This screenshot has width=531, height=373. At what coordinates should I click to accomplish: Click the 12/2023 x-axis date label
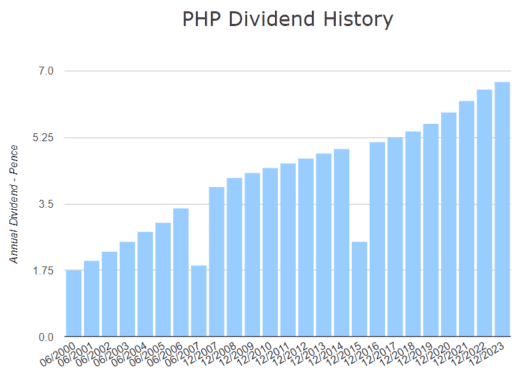point(487,354)
